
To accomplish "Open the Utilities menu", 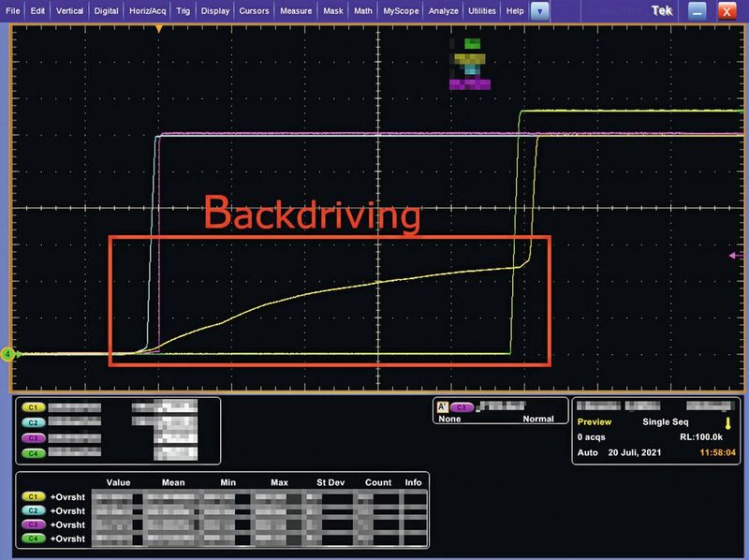I will [482, 11].
